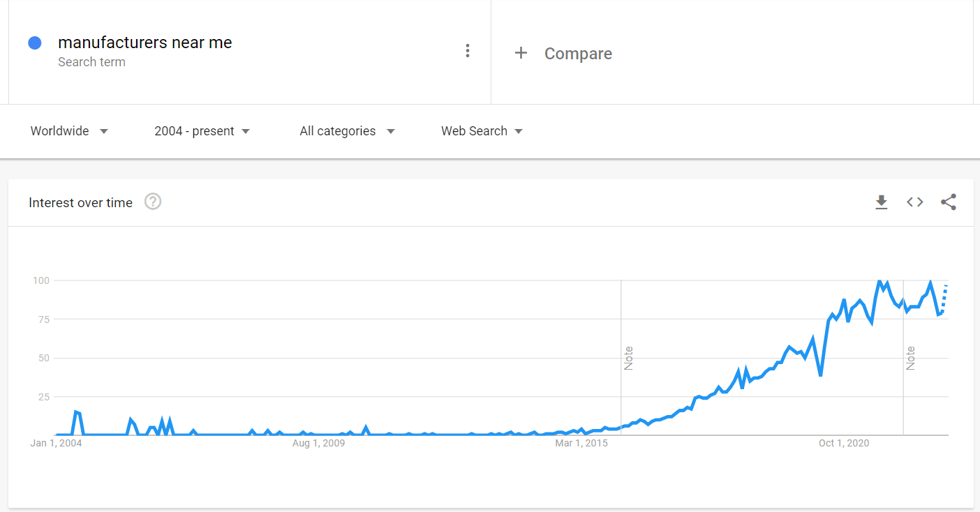Expand the Worldwide region dropdown
Image resolution: width=980 pixels, height=512 pixels.
[70, 131]
